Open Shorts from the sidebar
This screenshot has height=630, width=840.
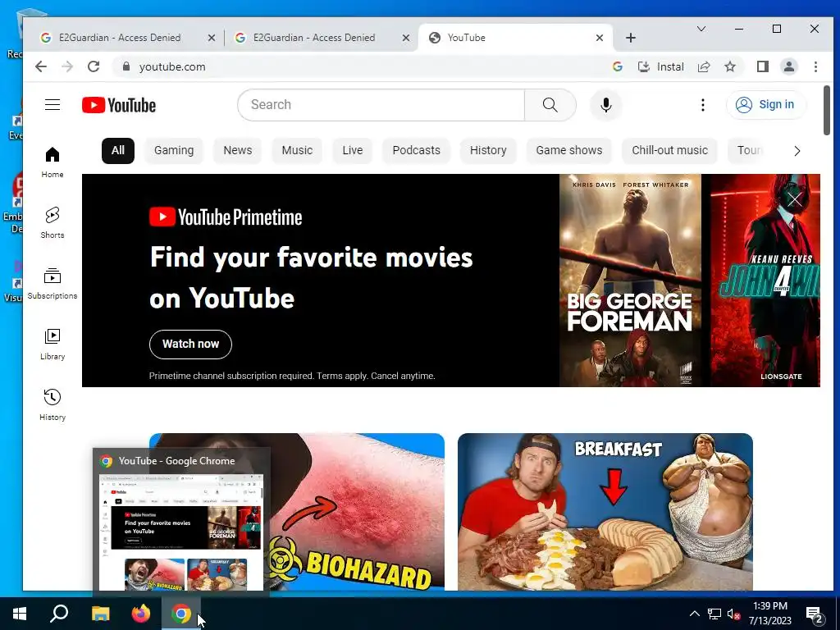coord(52,223)
